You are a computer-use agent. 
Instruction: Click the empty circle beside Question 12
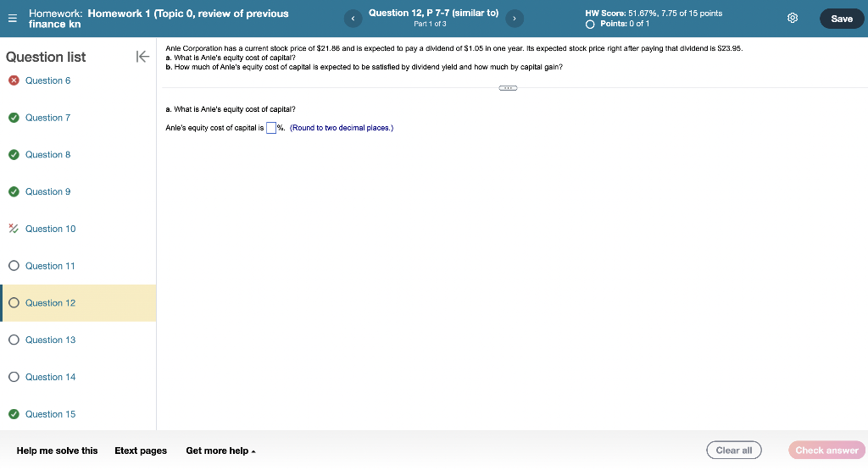click(x=14, y=302)
